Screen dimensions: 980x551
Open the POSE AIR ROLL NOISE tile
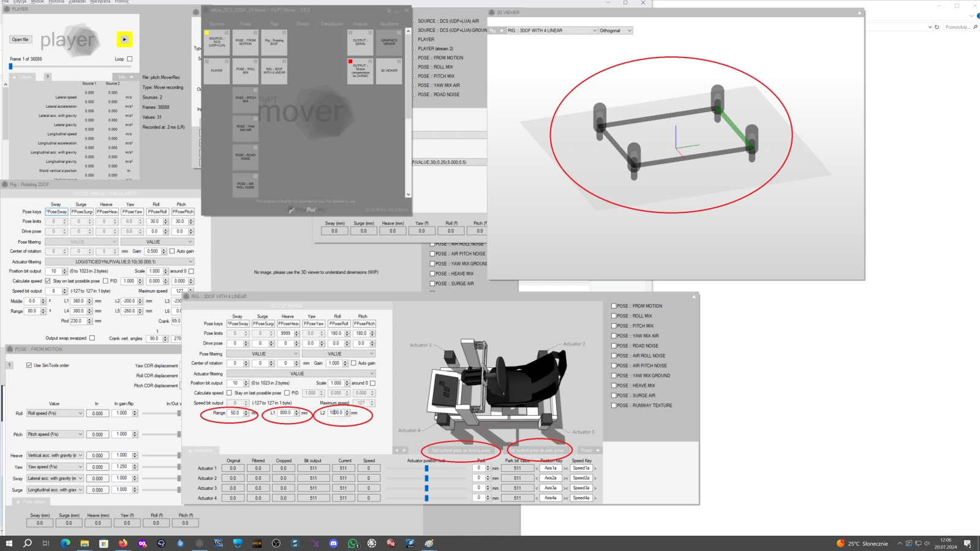[246, 186]
